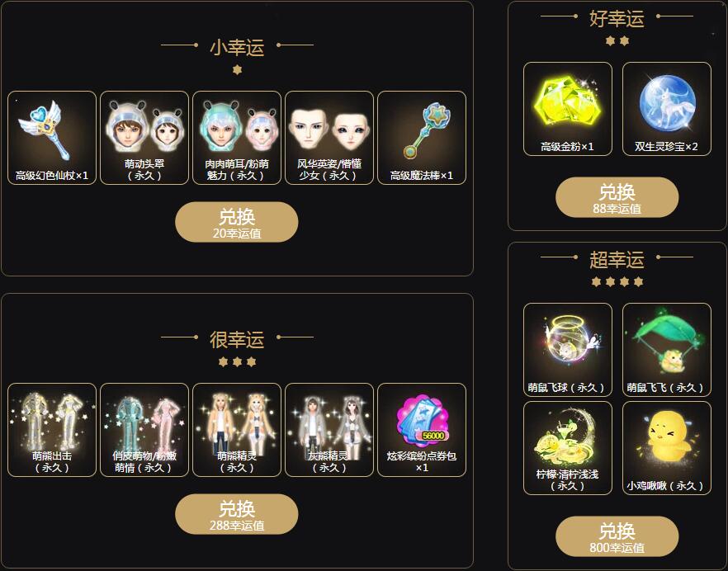The width and height of the screenshot is (728, 571).
Task: Redeem 很幸运 for 288 lucky points
Action: click(237, 514)
